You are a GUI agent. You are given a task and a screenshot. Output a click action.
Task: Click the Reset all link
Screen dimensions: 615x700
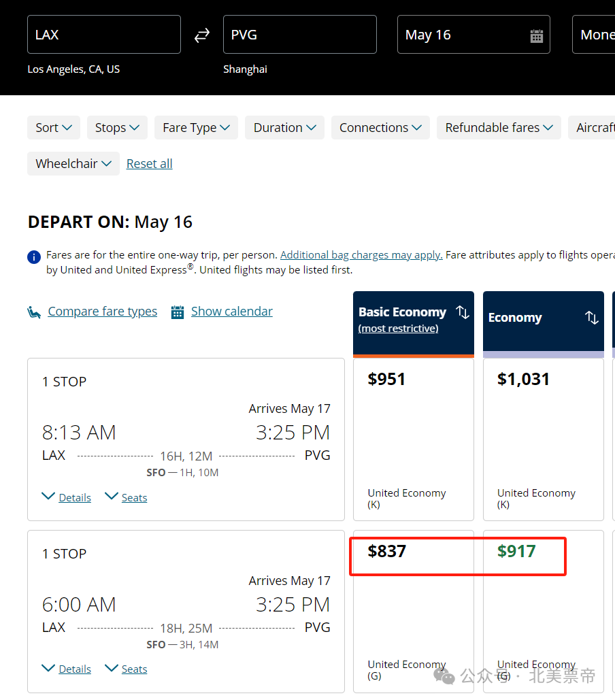150,164
